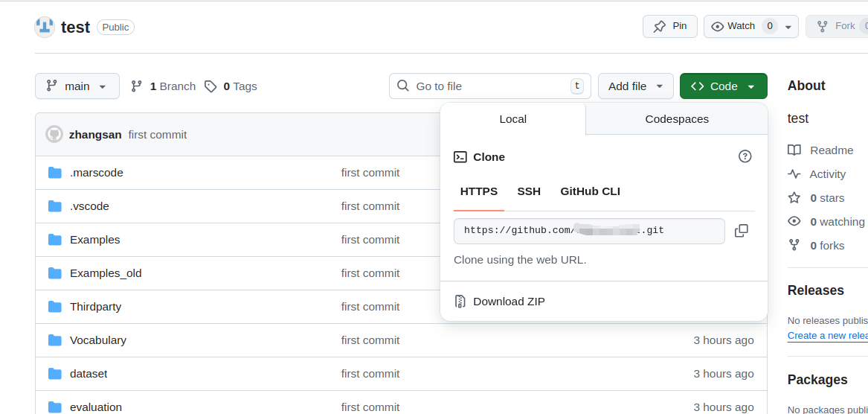Click the test repository name

(x=75, y=27)
